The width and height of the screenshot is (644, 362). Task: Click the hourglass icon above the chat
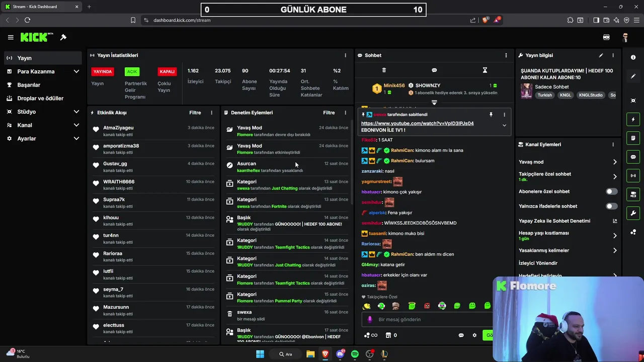coord(485,70)
